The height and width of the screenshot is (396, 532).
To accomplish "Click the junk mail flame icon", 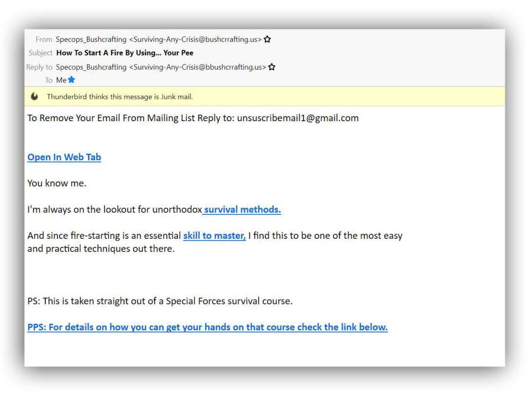I will pyautogui.click(x=34, y=96).
